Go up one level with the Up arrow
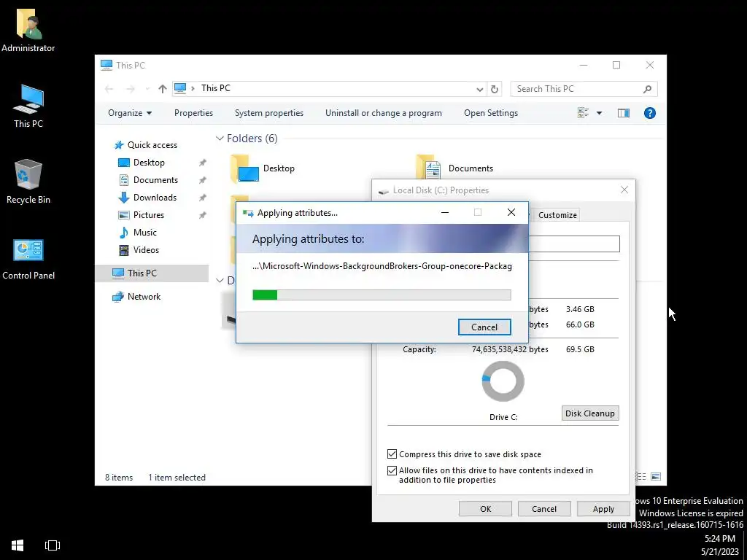The height and width of the screenshot is (560, 747). 163,89
